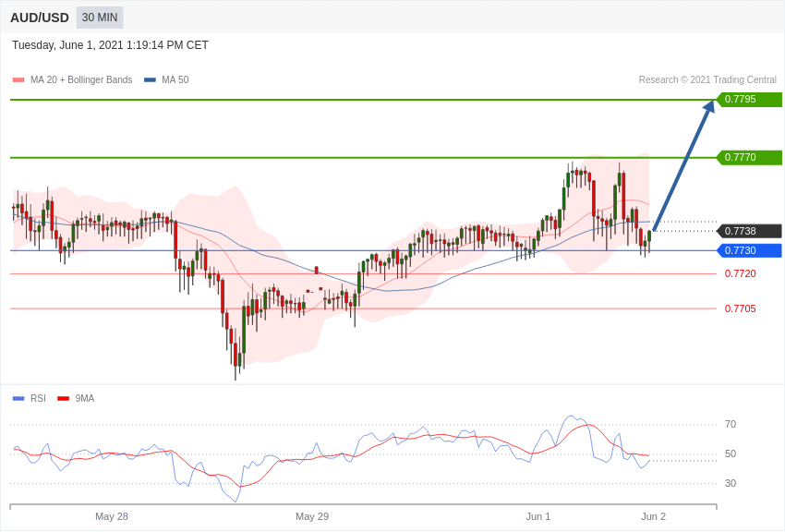Click the 0.7738 current price tag
The height and width of the screenshot is (532, 785).
(749, 231)
